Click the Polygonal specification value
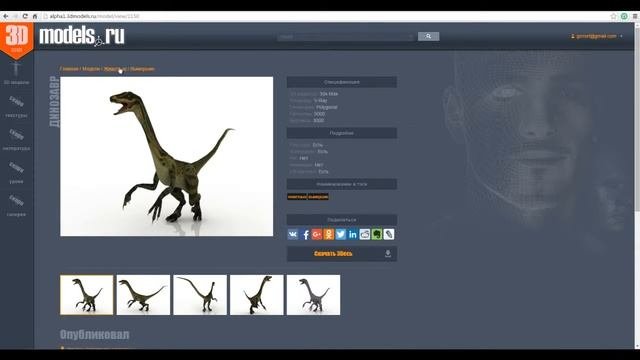Image resolution: width=640 pixels, height=360 pixels. 327,107
